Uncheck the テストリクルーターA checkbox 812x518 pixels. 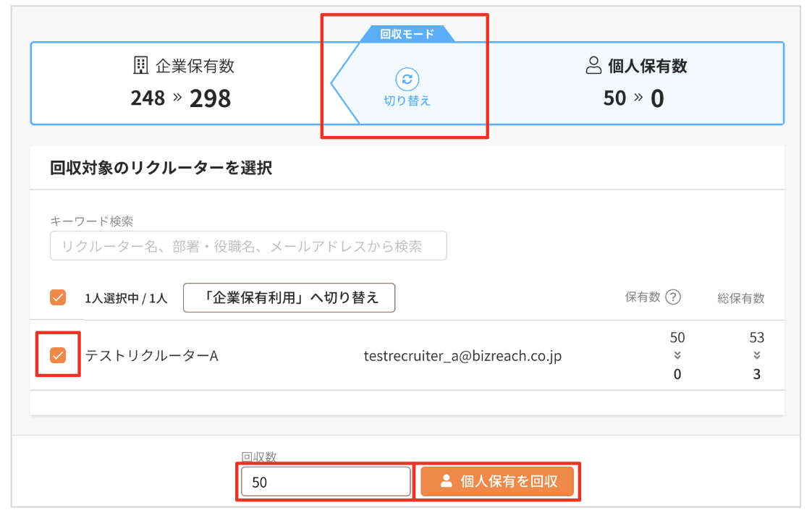58,355
